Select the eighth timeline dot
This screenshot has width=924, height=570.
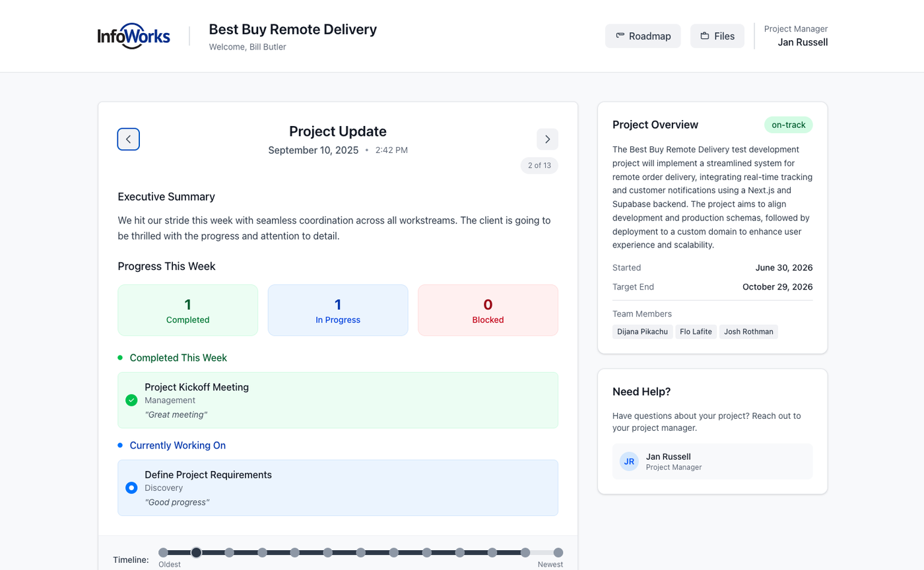(394, 553)
